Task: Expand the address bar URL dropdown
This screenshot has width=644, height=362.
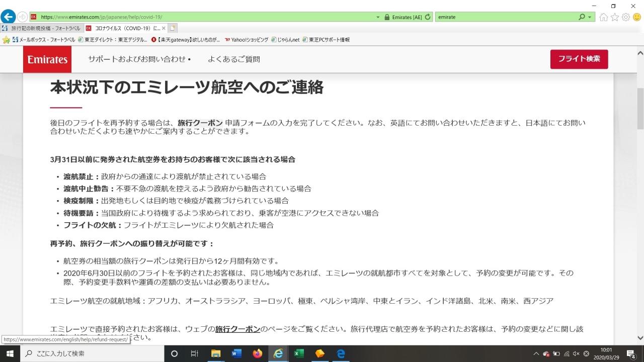Action: click(x=378, y=17)
